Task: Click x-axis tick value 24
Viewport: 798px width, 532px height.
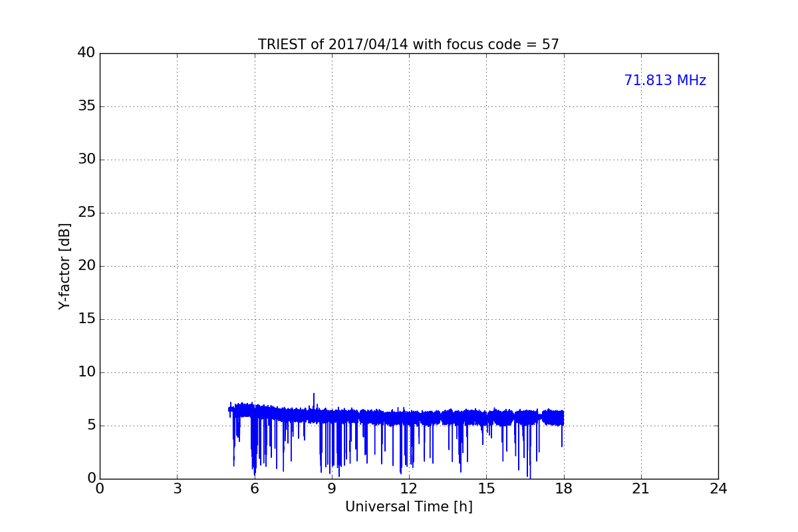Action: coord(718,489)
